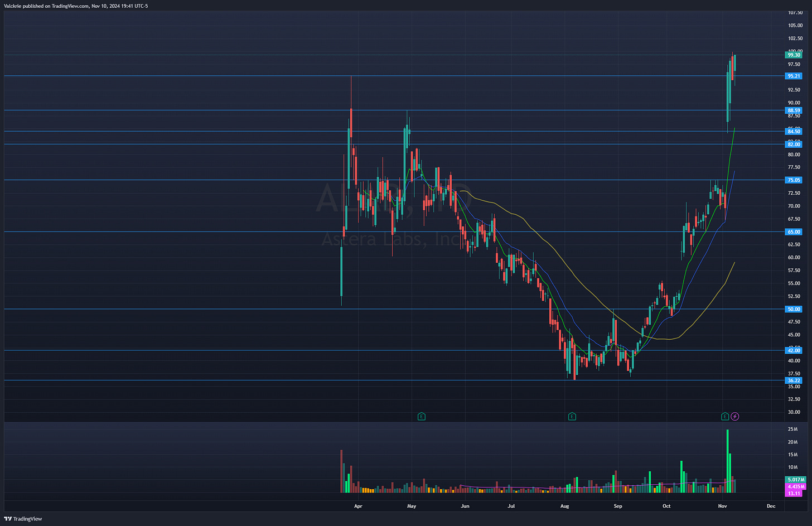Click the TradingView logo at bottom left
The height and width of the screenshot is (526, 812).
point(23,519)
